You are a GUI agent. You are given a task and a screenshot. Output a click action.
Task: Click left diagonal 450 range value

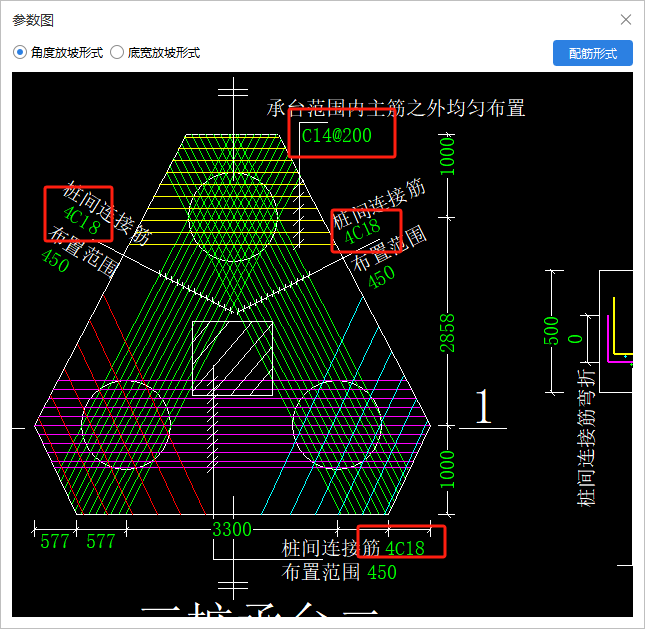(x=55, y=261)
